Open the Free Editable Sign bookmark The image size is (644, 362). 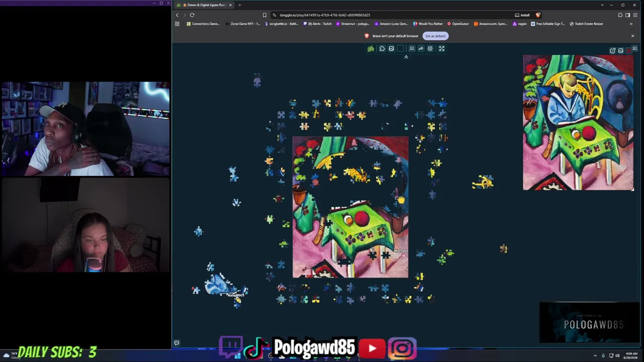548,24
